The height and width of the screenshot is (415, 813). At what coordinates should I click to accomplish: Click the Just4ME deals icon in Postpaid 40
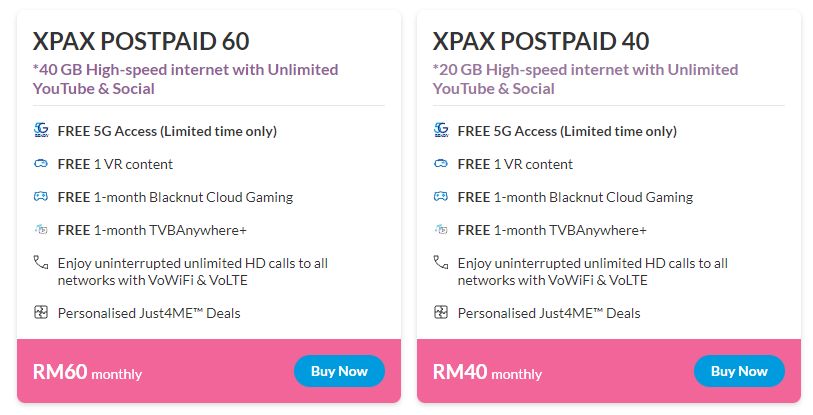point(441,312)
